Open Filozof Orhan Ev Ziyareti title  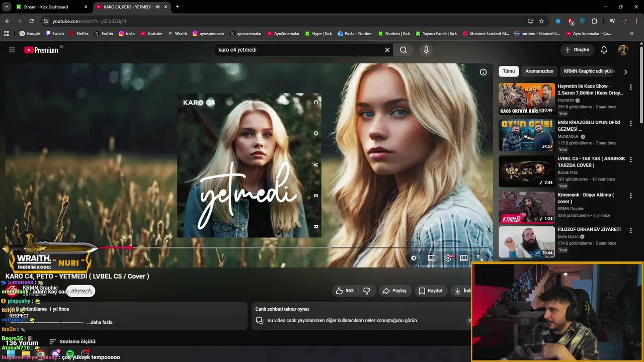[589, 229]
